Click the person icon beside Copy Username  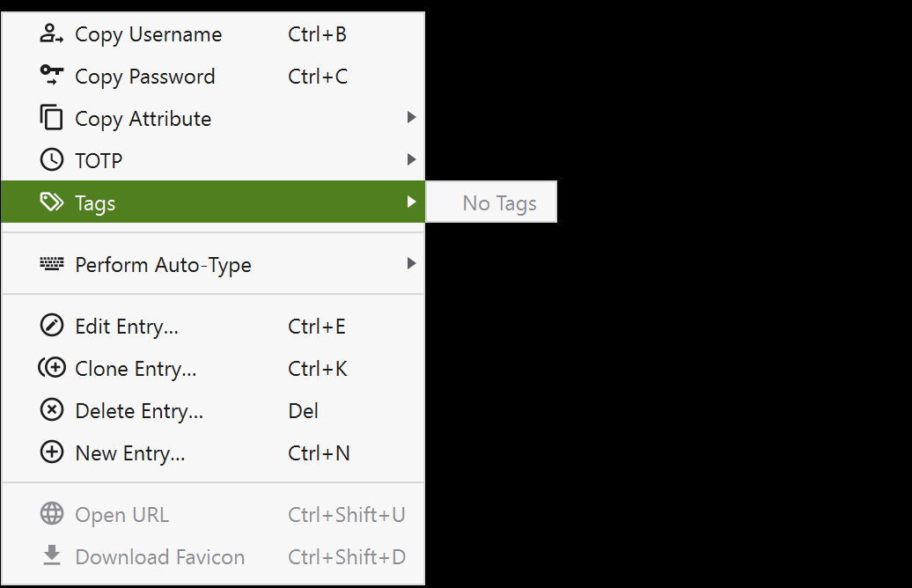pos(52,33)
